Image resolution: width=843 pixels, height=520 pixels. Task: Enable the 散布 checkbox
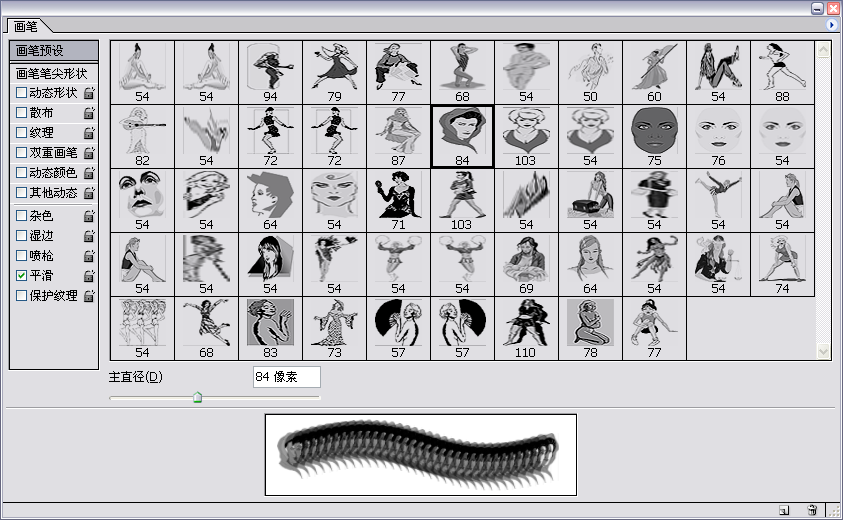[x=22, y=112]
